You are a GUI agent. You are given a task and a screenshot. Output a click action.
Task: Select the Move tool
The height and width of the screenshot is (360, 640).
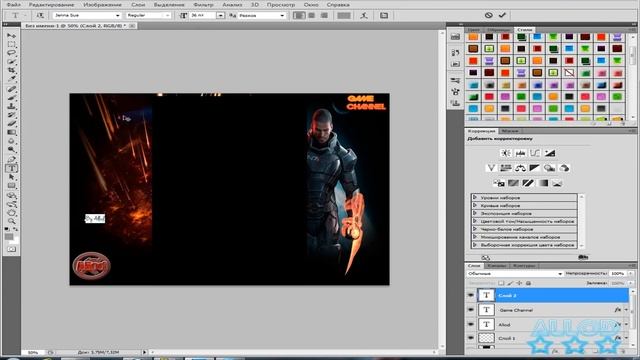[11, 36]
